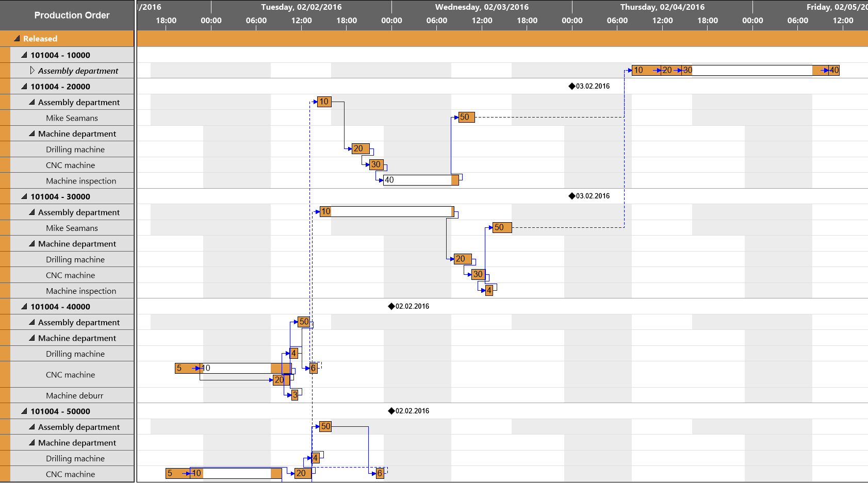Select operation 5 on order 50000 CNC machine

click(x=178, y=473)
